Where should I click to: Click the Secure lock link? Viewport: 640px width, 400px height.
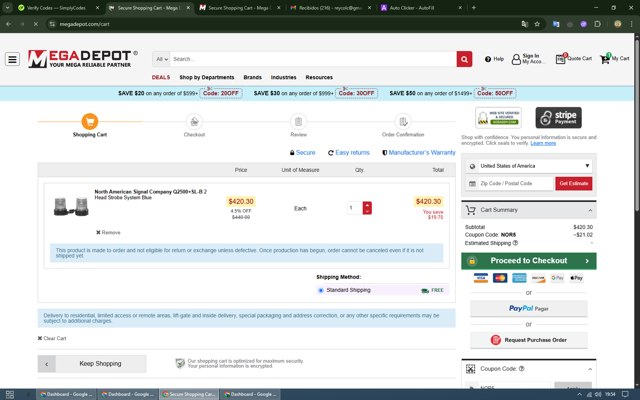tap(302, 153)
